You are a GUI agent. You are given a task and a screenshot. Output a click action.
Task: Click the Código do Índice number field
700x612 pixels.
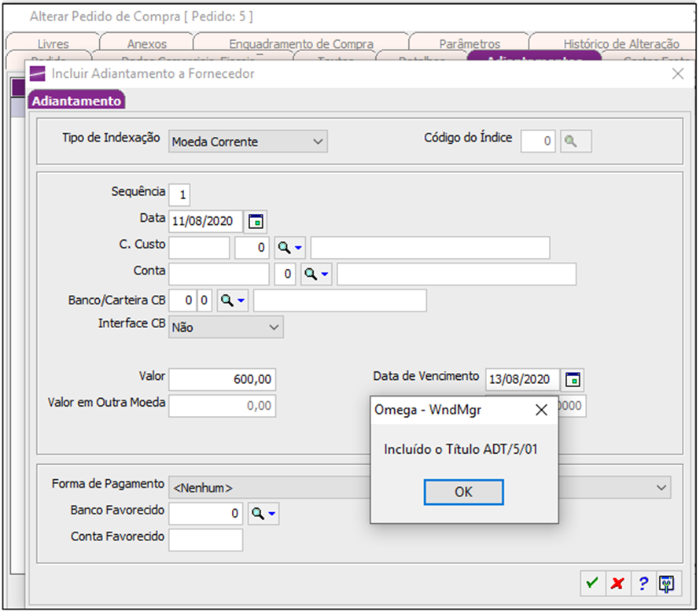[x=538, y=141]
